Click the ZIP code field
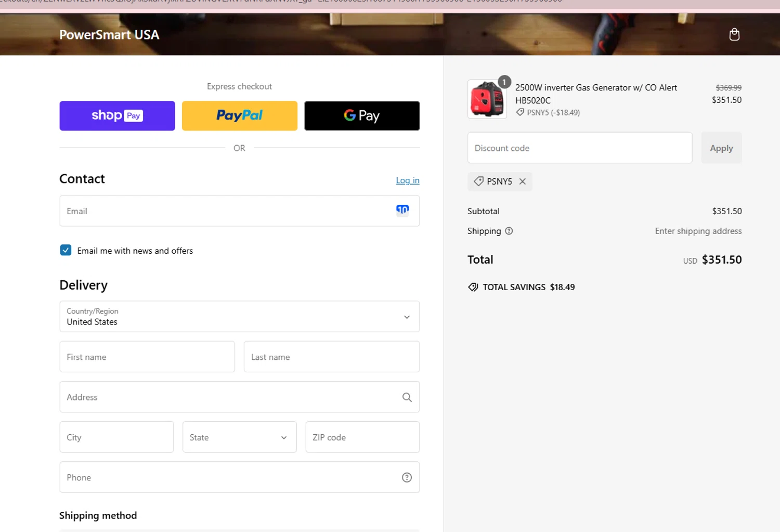 [362, 437]
